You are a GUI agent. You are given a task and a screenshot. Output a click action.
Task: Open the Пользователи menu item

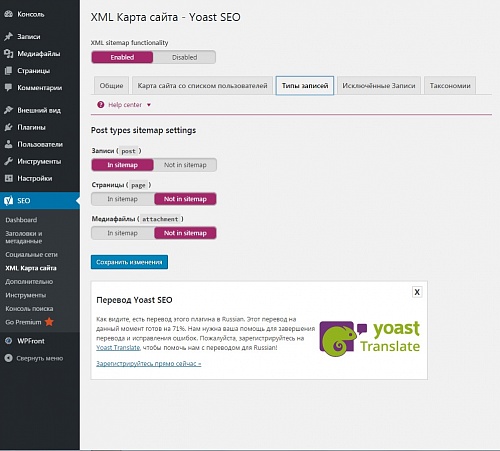pyautogui.click(x=40, y=144)
